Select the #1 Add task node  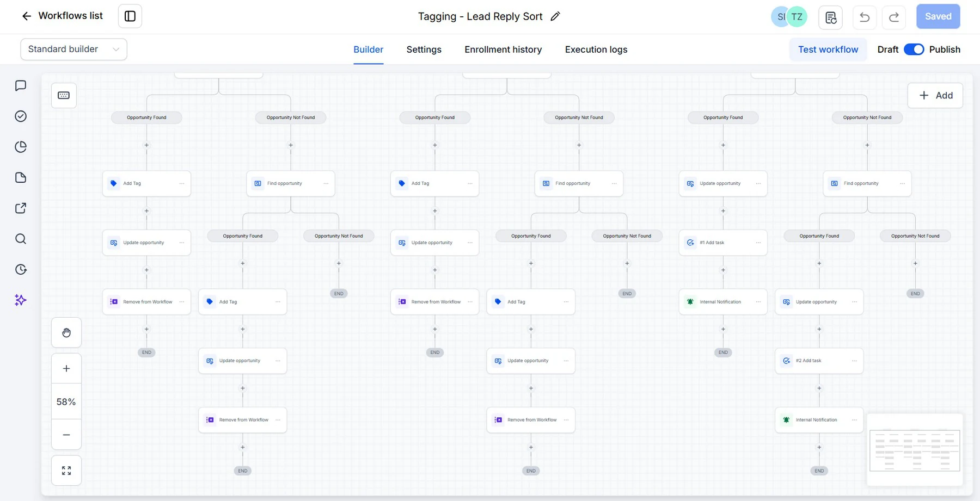coord(723,243)
